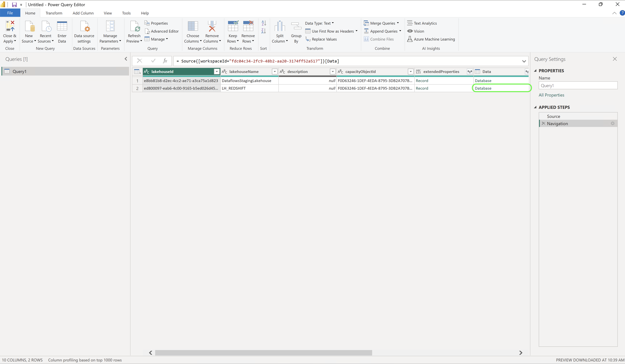
Task: Click the fx add step icon
Action: point(165,61)
